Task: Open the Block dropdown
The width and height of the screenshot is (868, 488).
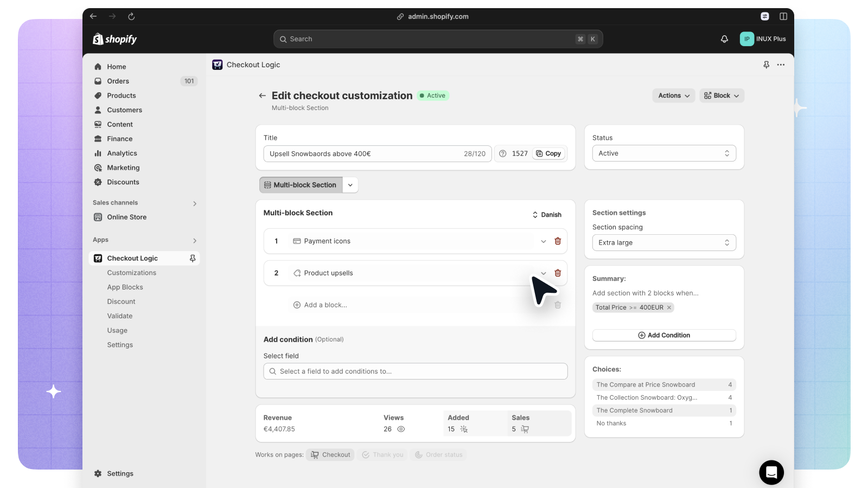Action: tap(722, 95)
